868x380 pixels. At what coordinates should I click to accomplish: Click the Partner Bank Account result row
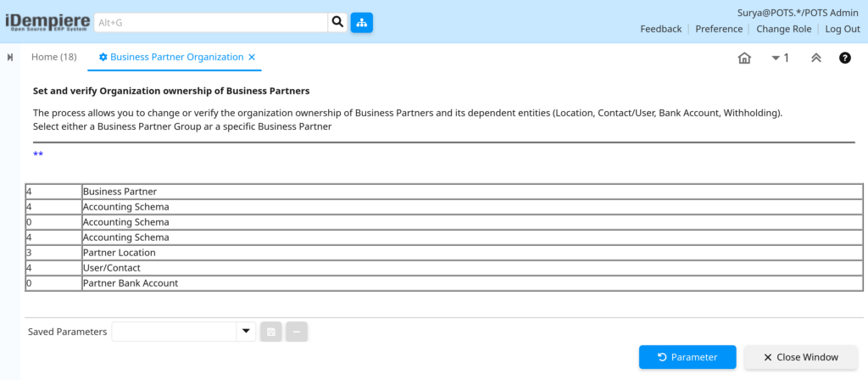(444, 283)
